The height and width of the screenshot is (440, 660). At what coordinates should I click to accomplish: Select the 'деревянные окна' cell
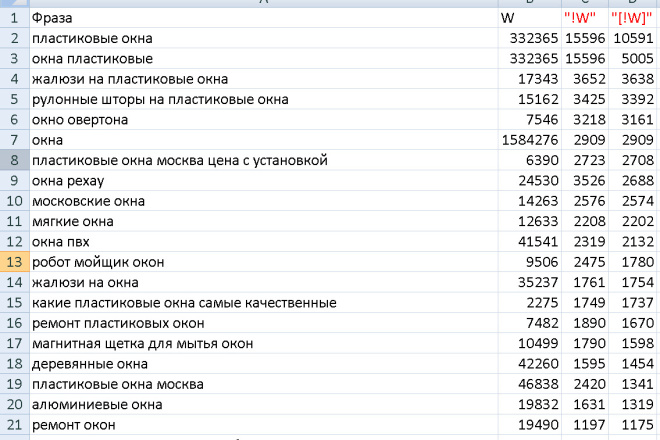[x=264, y=364]
